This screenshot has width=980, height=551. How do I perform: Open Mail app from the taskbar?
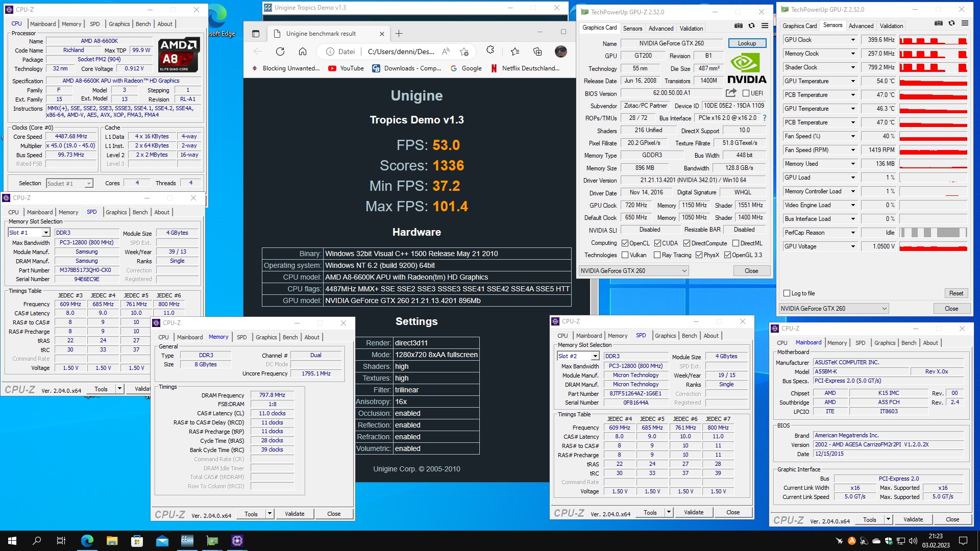162,541
